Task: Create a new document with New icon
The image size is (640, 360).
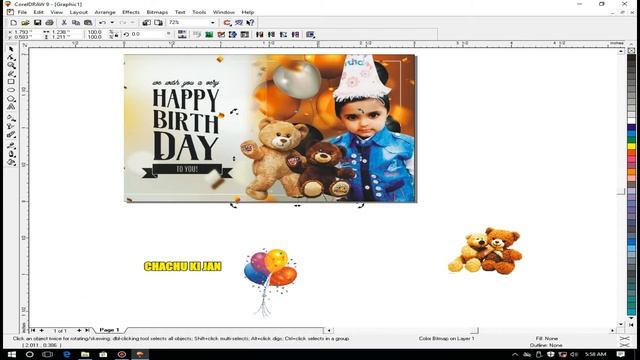Action: [13, 22]
